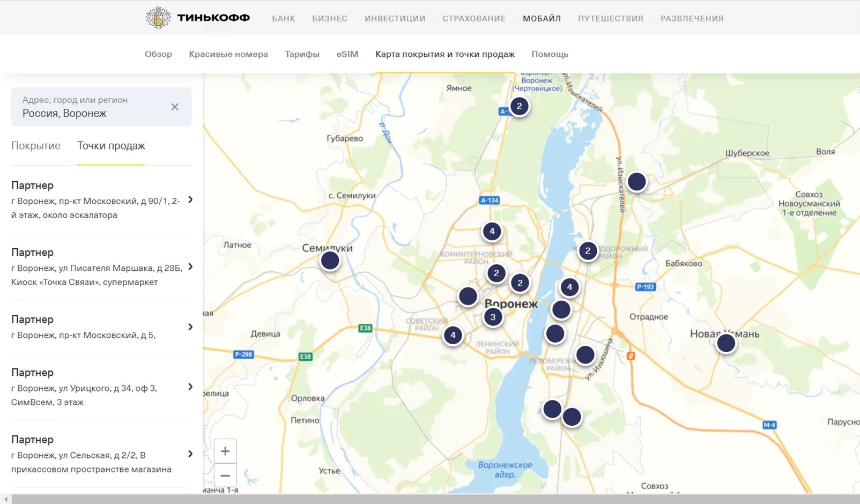Expand Partner at Pisatelya Marshaka 28B
The image size is (860, 504).
click(x=190, y=267)
